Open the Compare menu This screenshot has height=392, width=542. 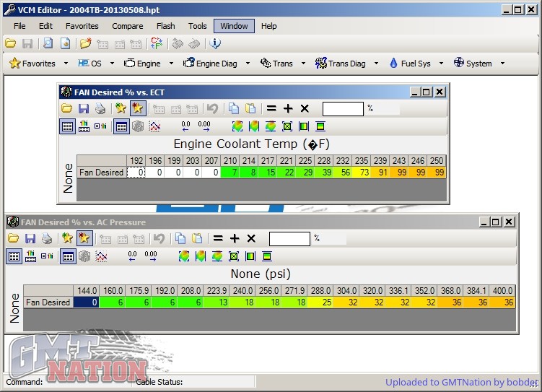127,26
